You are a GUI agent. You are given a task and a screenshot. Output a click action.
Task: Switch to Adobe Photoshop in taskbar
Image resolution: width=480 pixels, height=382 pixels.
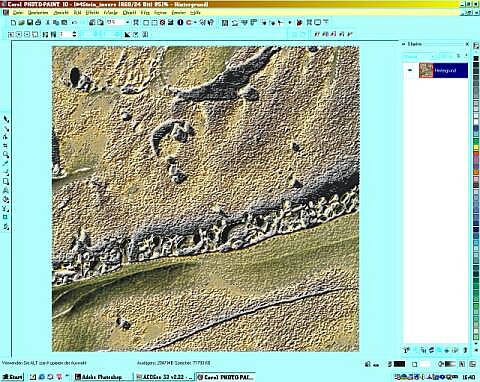pyautogui.click(x=103, y=377)
